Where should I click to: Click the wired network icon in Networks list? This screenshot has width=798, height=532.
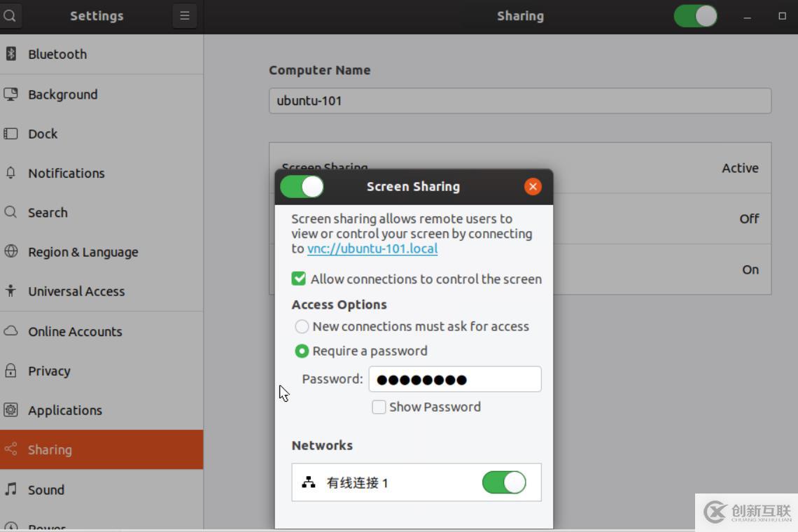pyautogui.click(x=309, y=482)
